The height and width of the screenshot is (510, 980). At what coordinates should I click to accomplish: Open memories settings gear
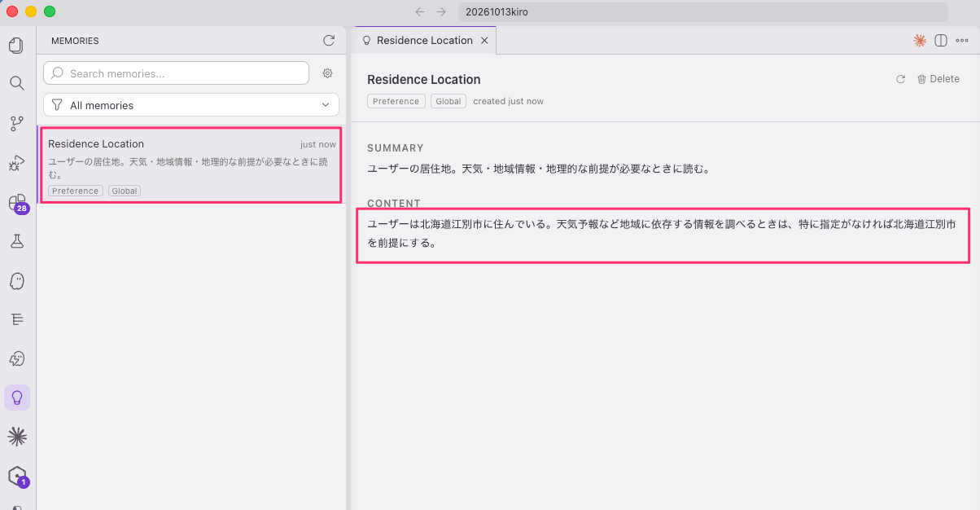[x=327, y=73]
